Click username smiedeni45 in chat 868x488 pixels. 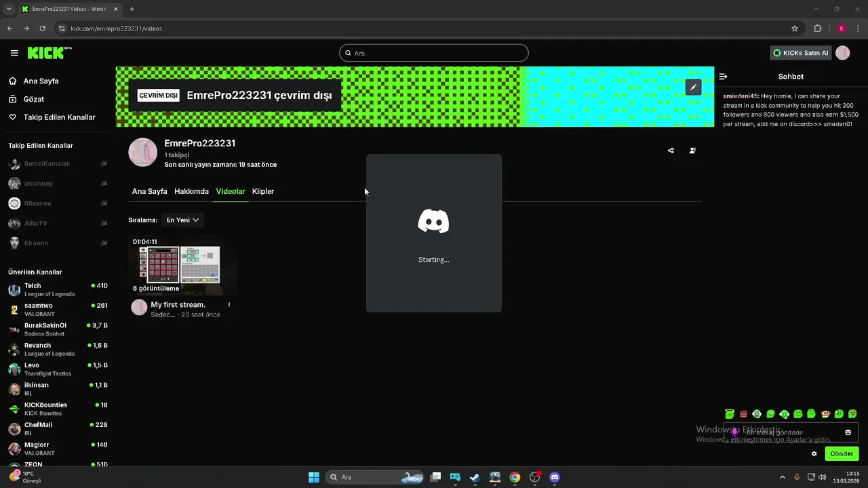click(x=741, y=96)
